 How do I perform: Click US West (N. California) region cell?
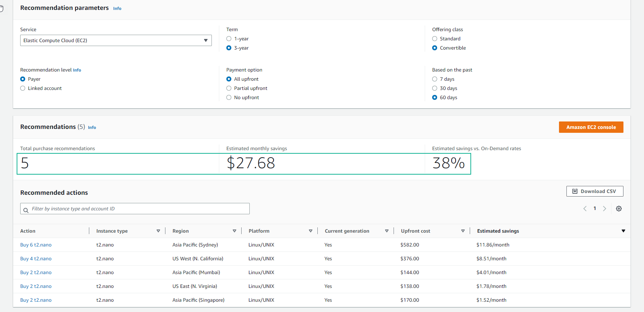tap(198, 259)
